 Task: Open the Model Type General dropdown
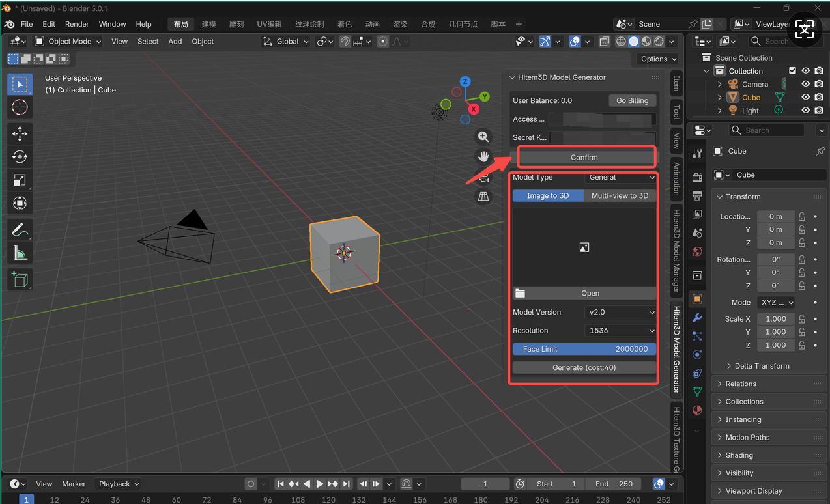click(x=621, y=177)
